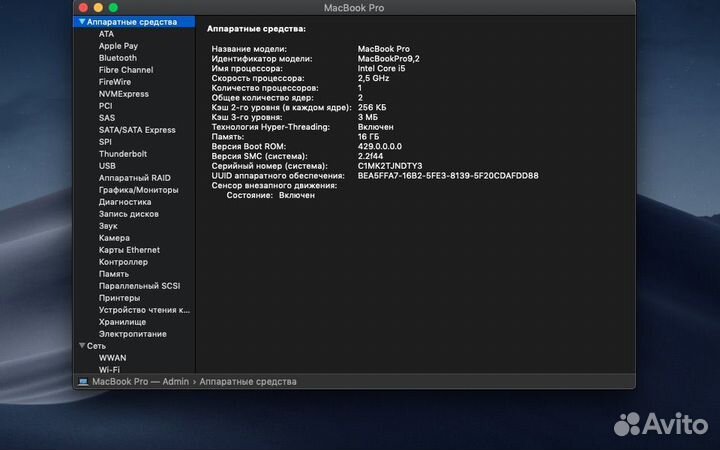720x450 pixels.
Task: Collapse the Сеть tree section
Action: [x=82, y=345]
